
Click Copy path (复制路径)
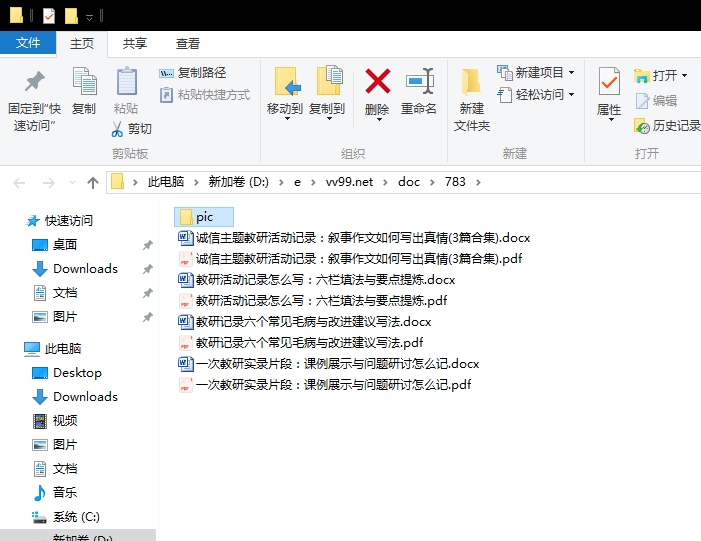tap(193, 72)
